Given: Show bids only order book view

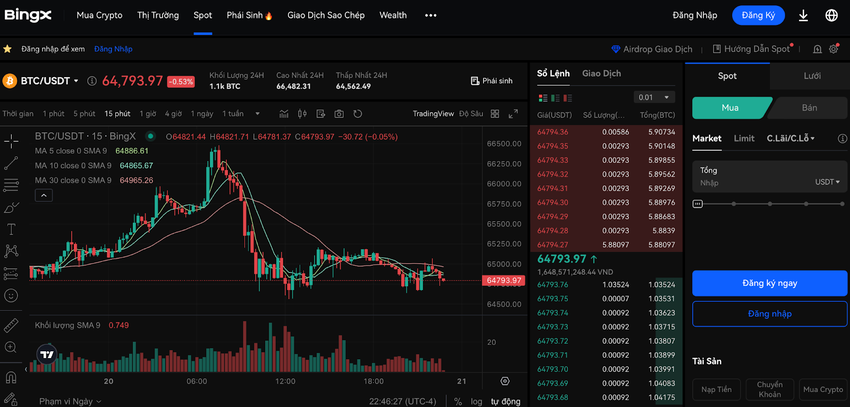Looking at the screenshot, I should coord(555,98).
